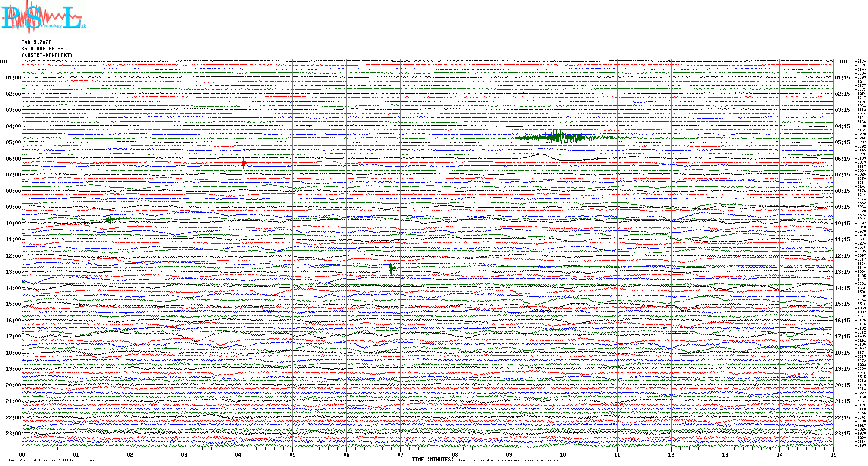The height and width of the screenshot is (466, 868).
Task: Click the minute 10 tick label on bottom axis
Action: (563, 454)
